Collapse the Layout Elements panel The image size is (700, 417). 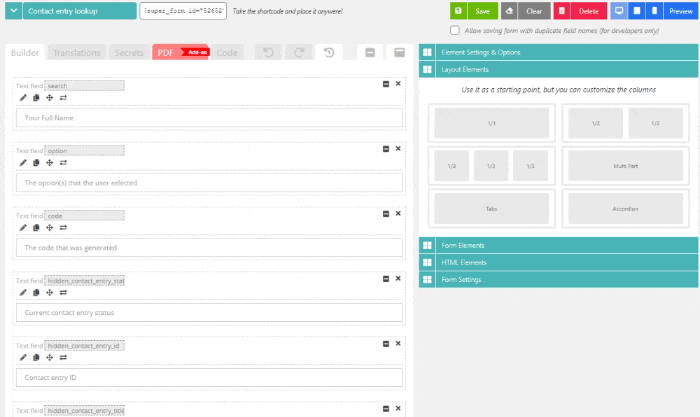point(558,69)
